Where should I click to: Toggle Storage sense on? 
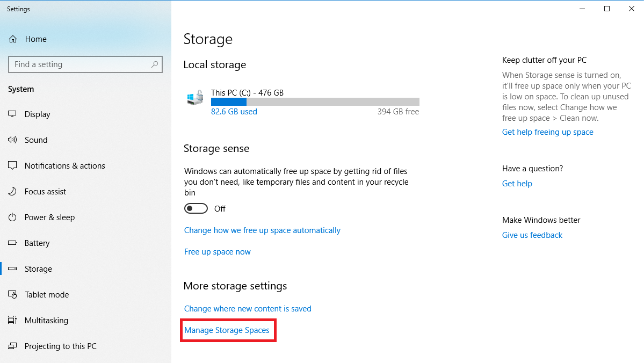(x=196, y=208)
